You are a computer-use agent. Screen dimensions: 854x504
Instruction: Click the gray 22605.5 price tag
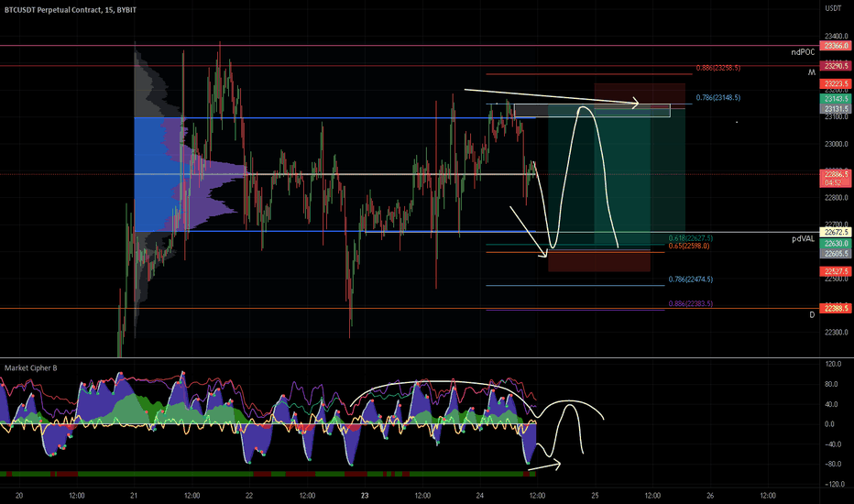836,253
